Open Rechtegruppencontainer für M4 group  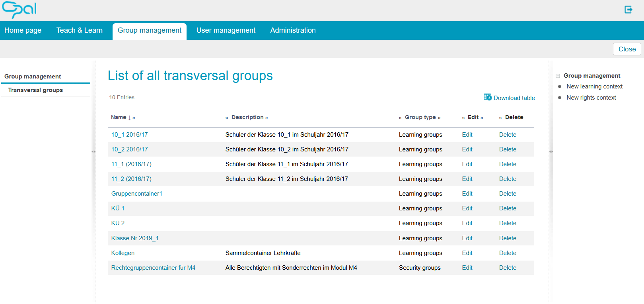click(x=153, y=268)
